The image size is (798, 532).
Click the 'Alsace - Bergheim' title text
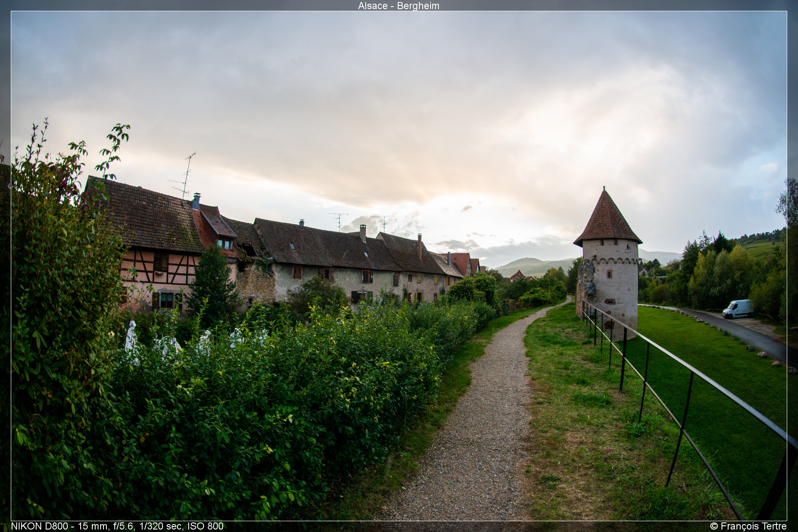click(399, 6)
